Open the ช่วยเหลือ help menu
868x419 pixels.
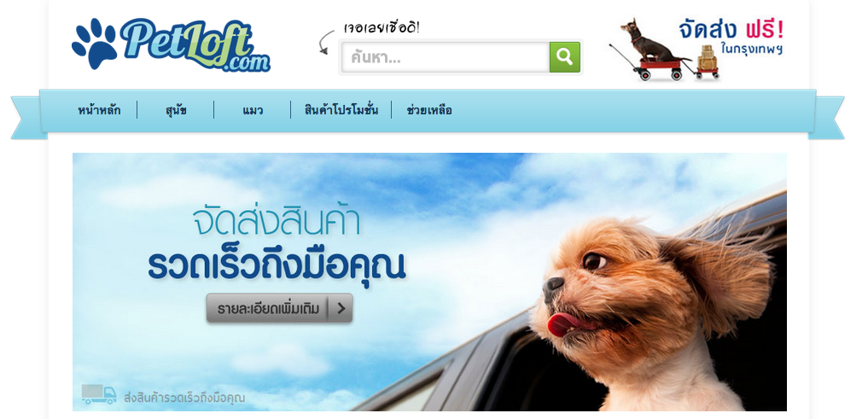pos(429,110)
